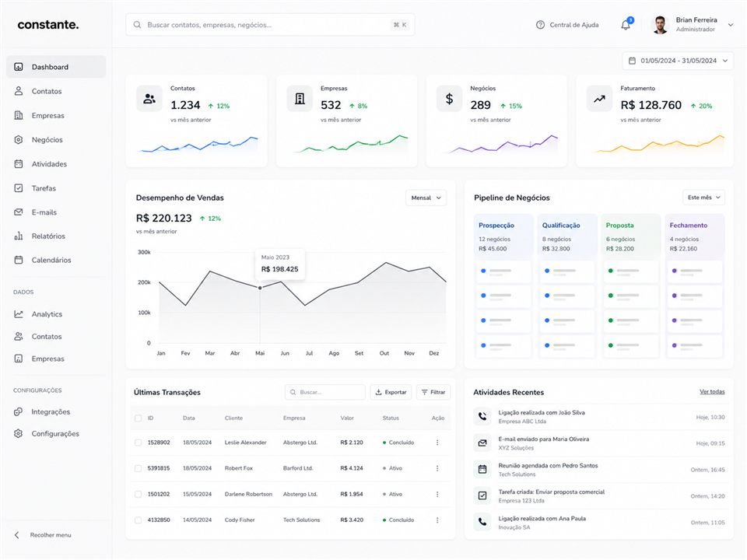Click the Faturamento trend arrow icon
This screenshot has height=560, width=747.
click(x=599, y=99)
